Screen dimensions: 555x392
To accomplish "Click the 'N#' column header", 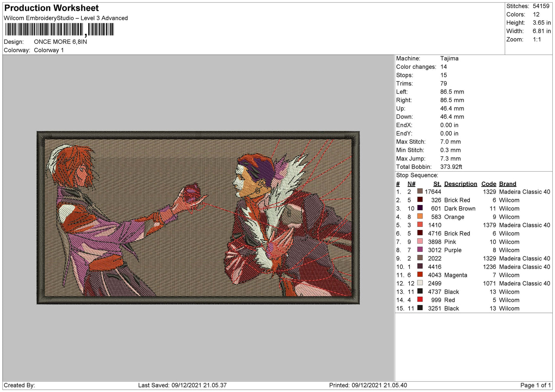I will click(x=411, y=184).
